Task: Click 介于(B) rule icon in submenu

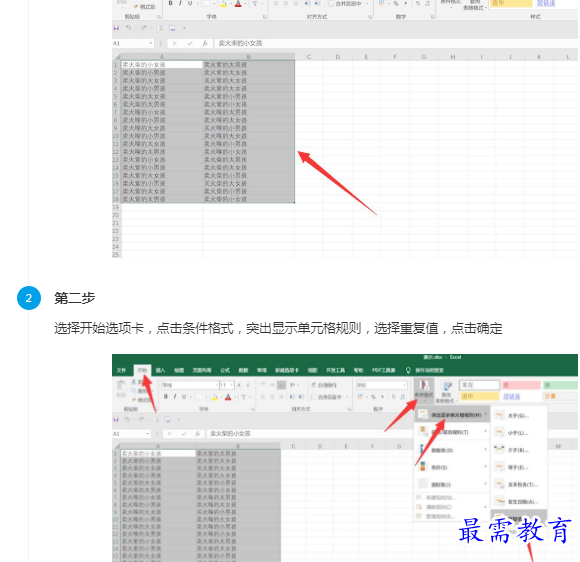Action: 499,450
